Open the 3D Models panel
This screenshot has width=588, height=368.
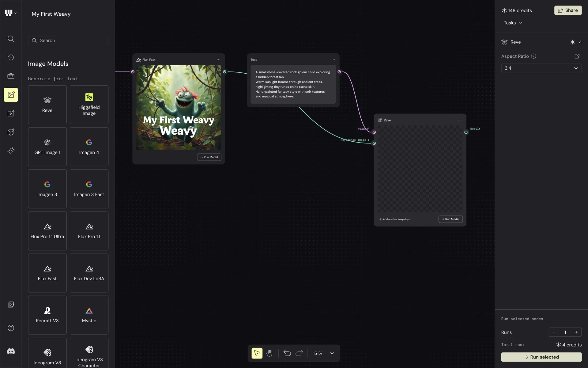[11, 132]
